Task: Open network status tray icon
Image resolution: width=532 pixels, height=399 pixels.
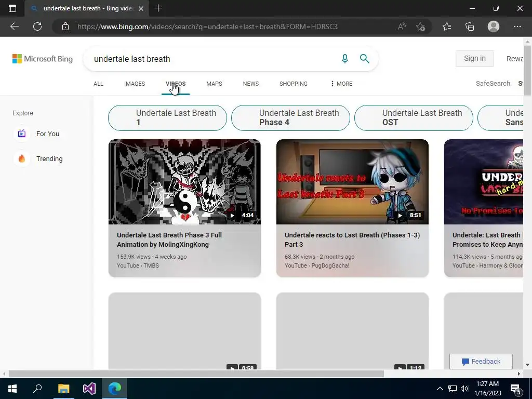Action: coord(453,389)
